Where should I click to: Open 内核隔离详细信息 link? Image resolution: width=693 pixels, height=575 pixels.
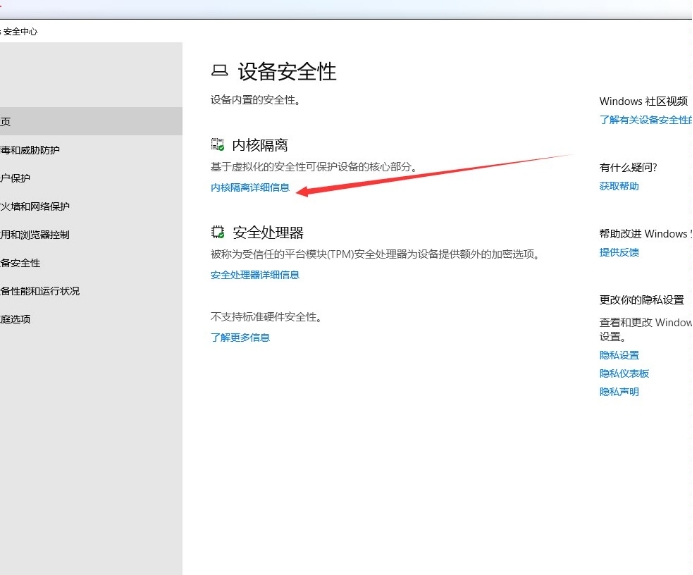coord(250,187)
